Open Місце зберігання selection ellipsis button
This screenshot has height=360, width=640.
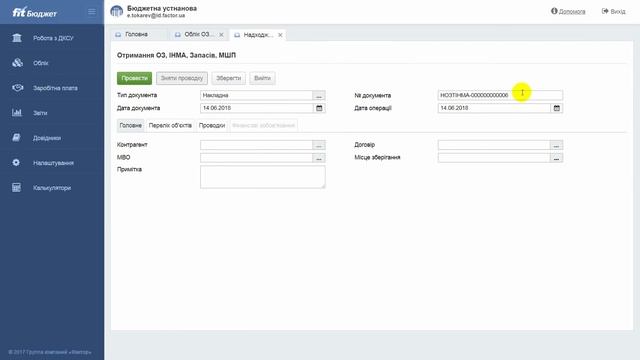point(556,158)
